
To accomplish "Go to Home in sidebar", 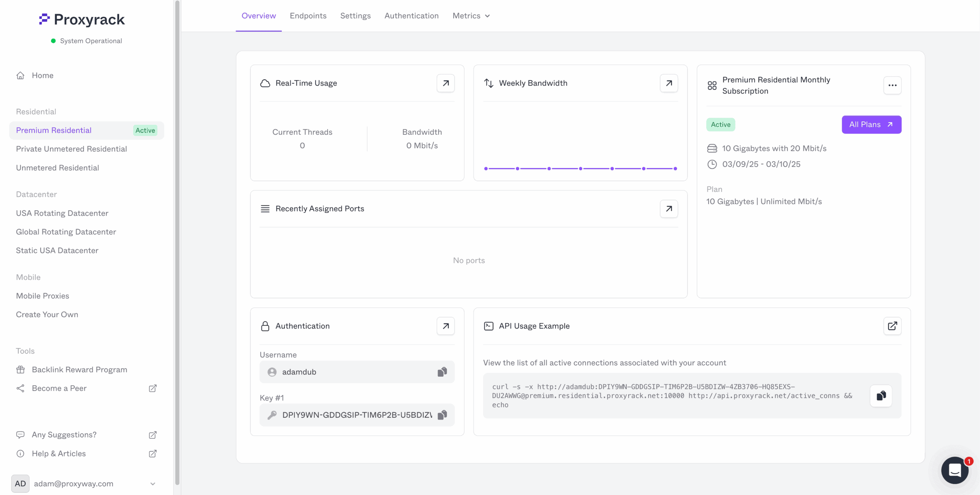I will 42,75.
